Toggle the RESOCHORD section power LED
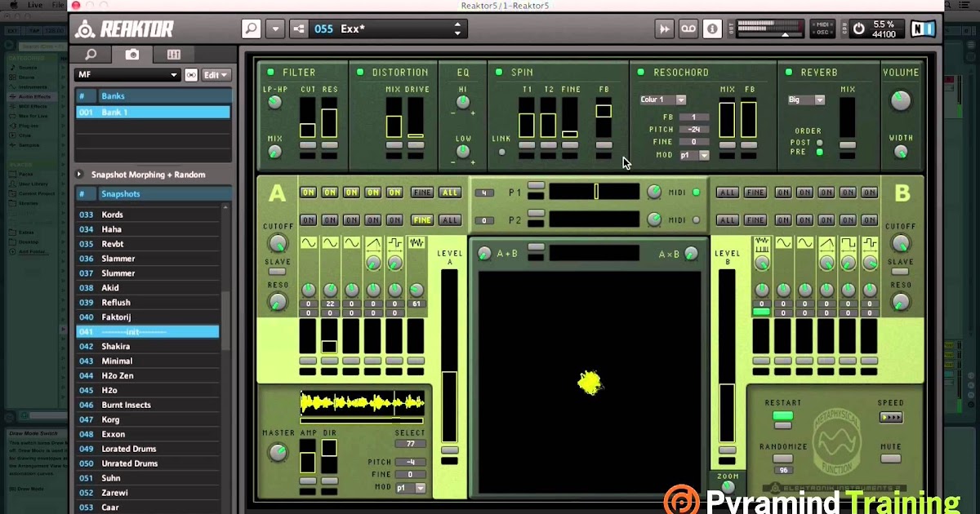The width and height of the screenshot is (980, 514). pos(641,72)
